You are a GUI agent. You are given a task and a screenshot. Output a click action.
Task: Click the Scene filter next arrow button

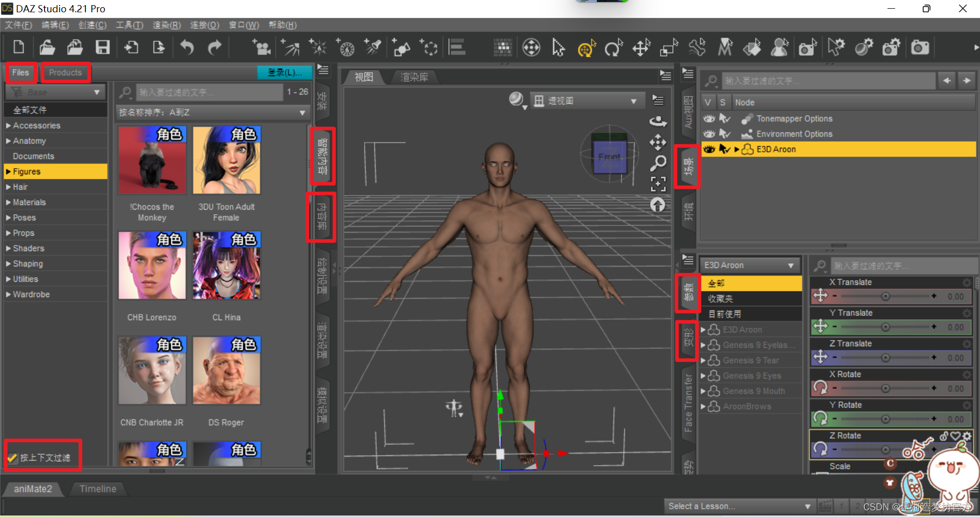967,81
